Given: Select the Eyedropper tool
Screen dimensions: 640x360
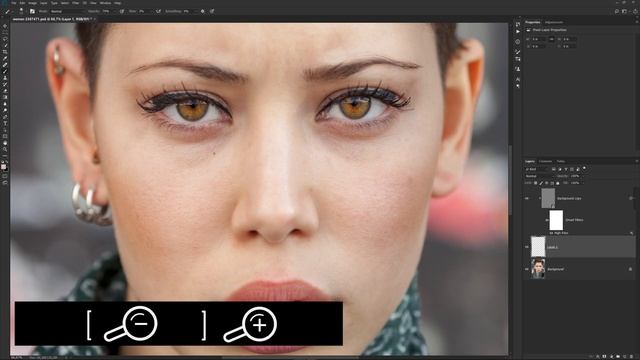Looking at the screenshot, I should [5, 58].
